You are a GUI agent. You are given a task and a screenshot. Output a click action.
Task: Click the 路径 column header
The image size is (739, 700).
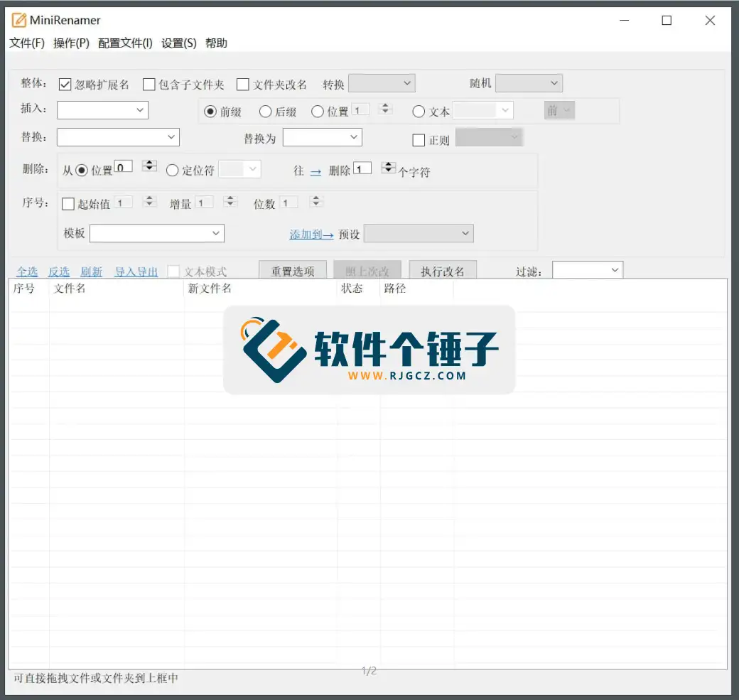[416, 288]
